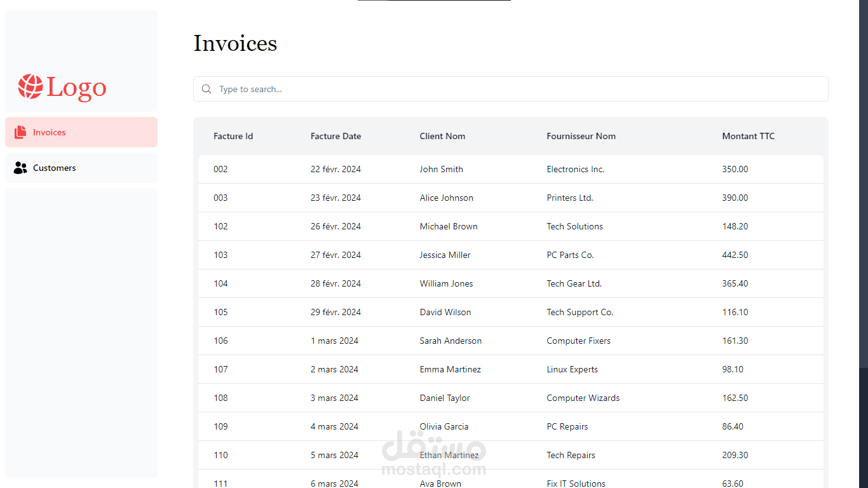Click the Logo text to return home

pos(76,87)
